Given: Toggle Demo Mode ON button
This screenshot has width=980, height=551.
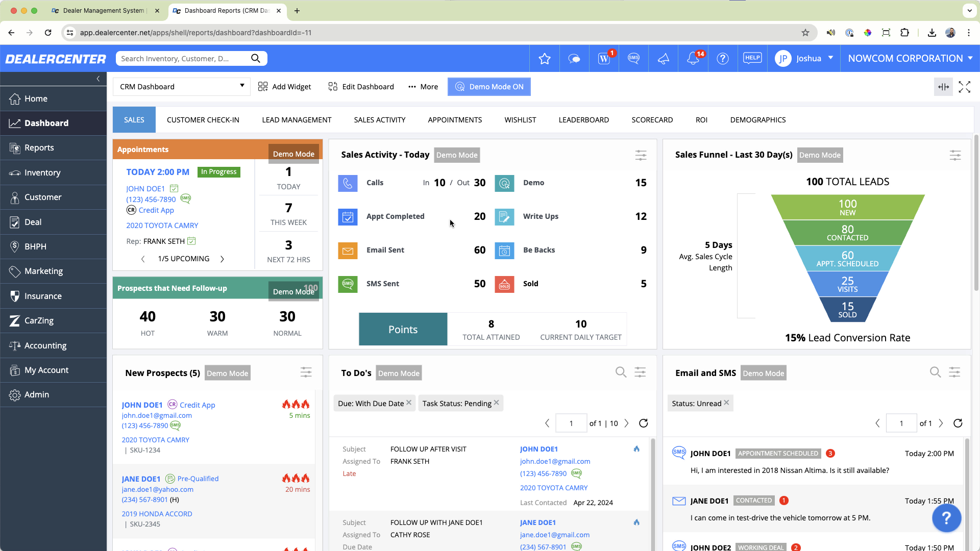Looking at the screenshot, I should (489, 87).
